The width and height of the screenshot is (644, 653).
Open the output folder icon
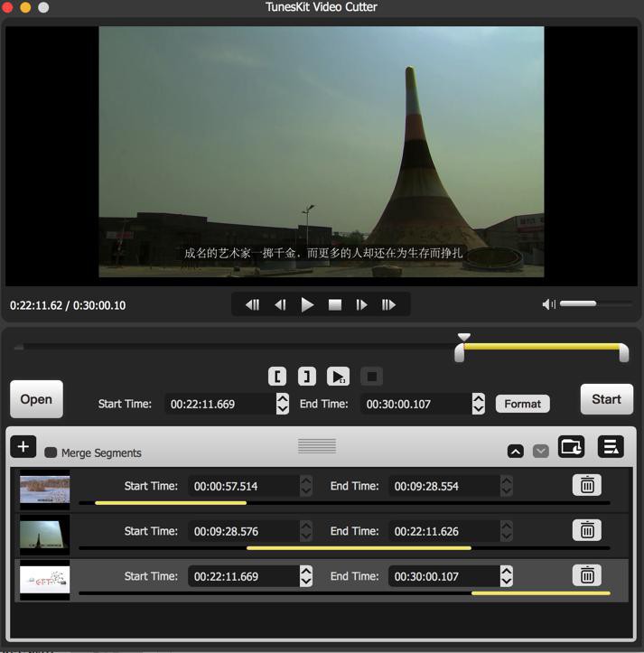click(571, 447)
